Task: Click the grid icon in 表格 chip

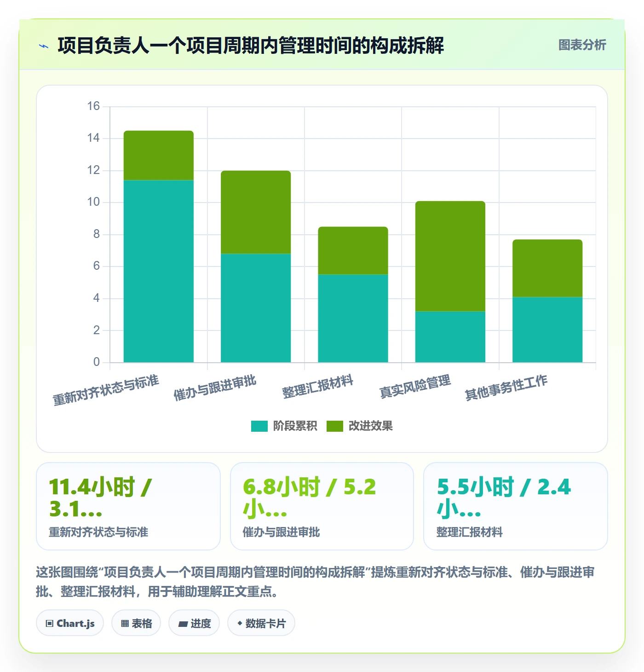Action: [125, 624]
